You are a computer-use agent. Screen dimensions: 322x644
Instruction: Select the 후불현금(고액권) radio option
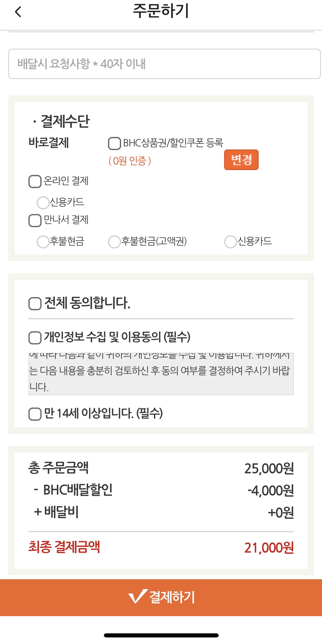coord(114,242)
